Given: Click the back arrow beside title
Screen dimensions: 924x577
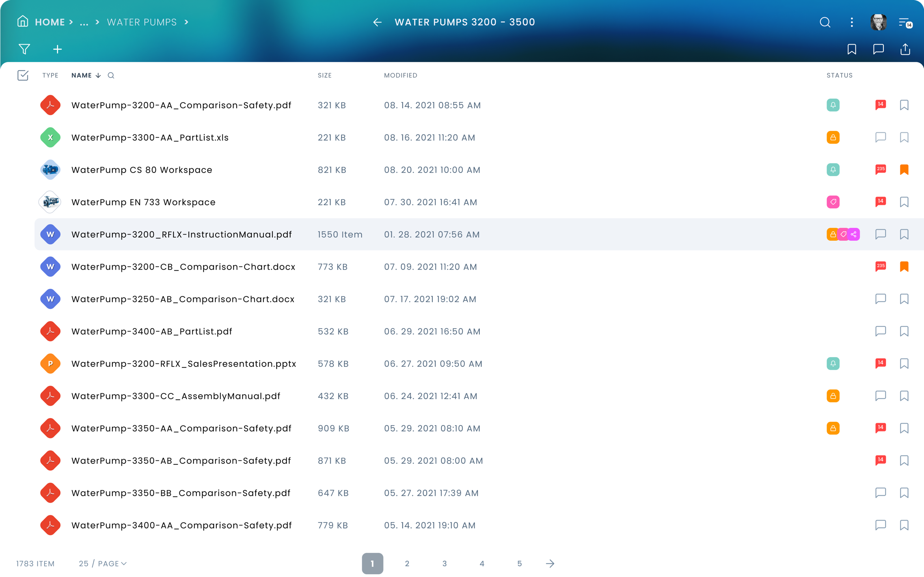Looking at the screenshot, I should (x=377, y=22).
